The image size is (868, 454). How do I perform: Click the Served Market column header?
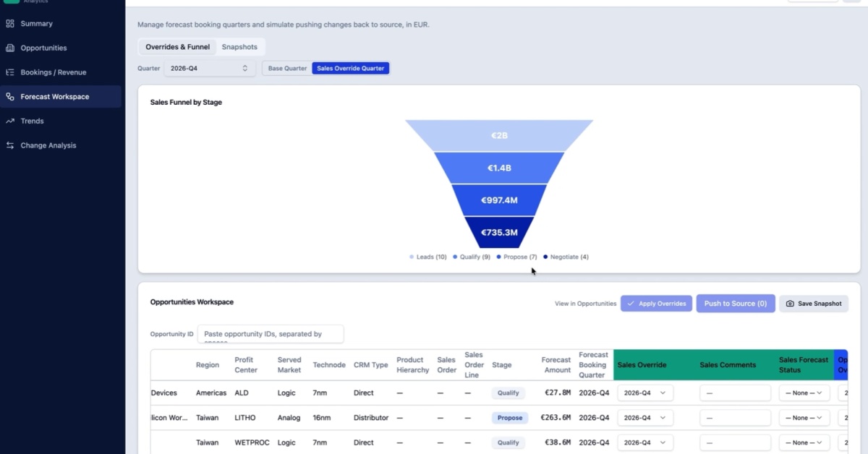(x=289, y=365)
